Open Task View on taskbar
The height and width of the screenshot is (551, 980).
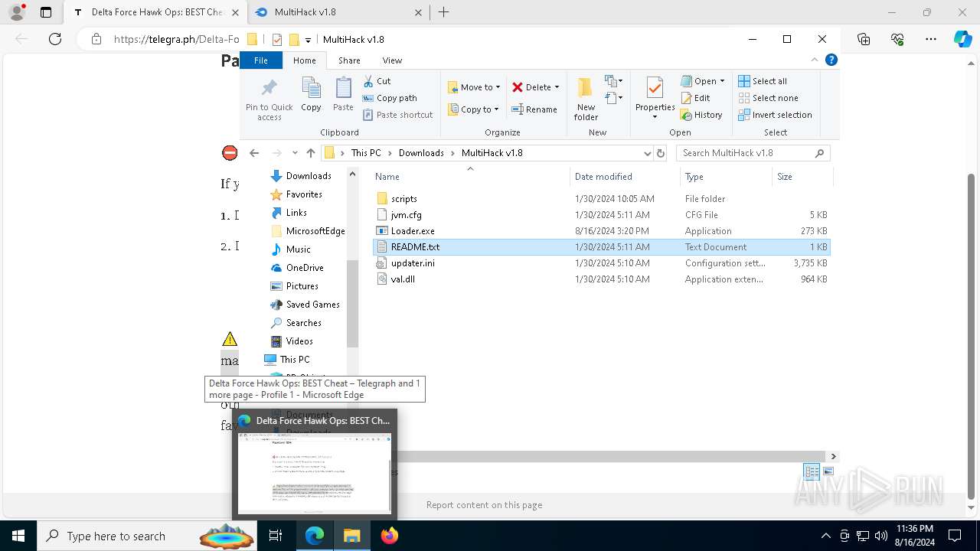click(x=276, y=536)
